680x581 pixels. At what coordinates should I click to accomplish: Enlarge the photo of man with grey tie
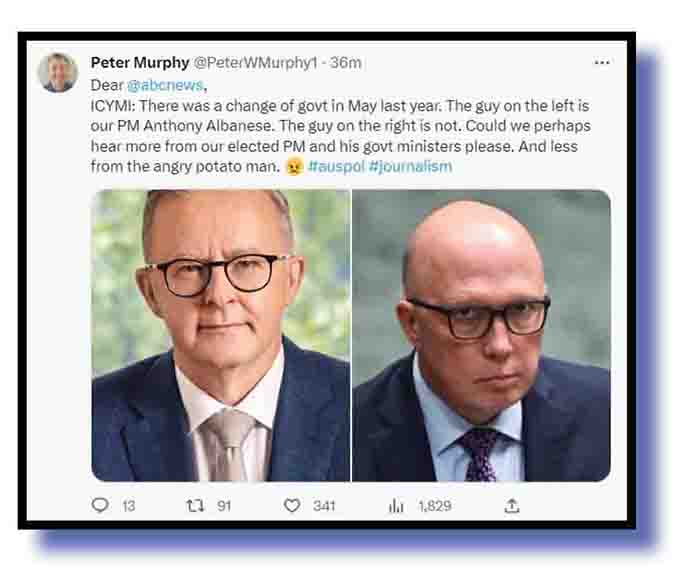click(x=221, y=335)
